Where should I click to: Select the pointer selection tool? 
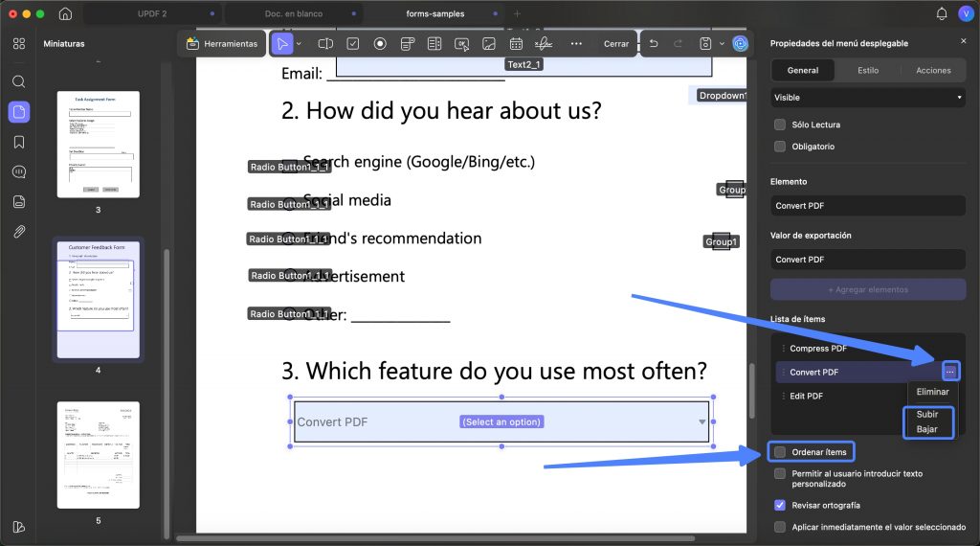(282, 44)
